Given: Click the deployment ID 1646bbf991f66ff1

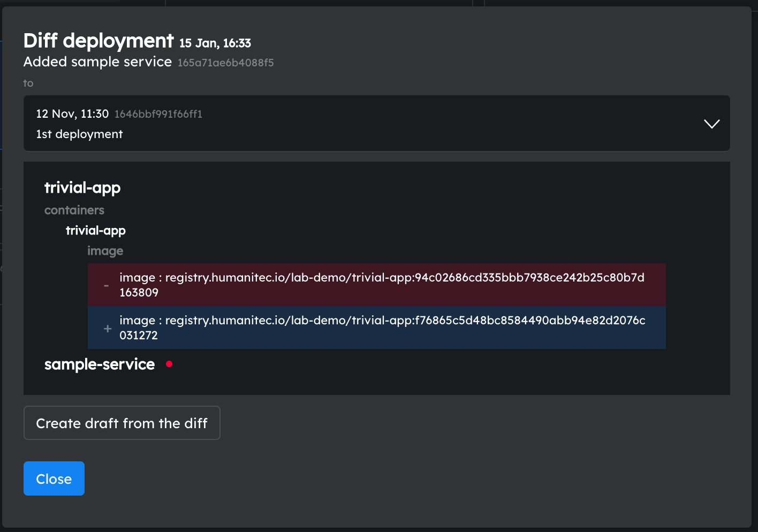Looking at the screenshot, I should coord(158,114).
